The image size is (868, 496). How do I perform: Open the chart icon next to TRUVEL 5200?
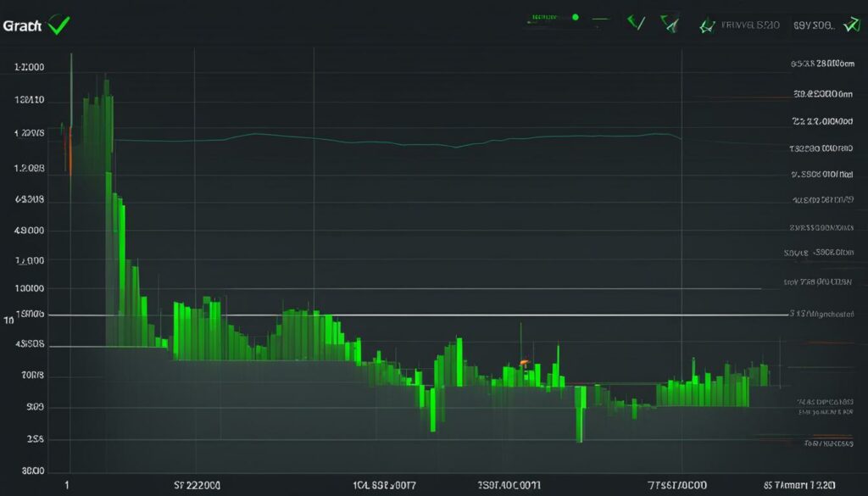(x=705, y=25)
